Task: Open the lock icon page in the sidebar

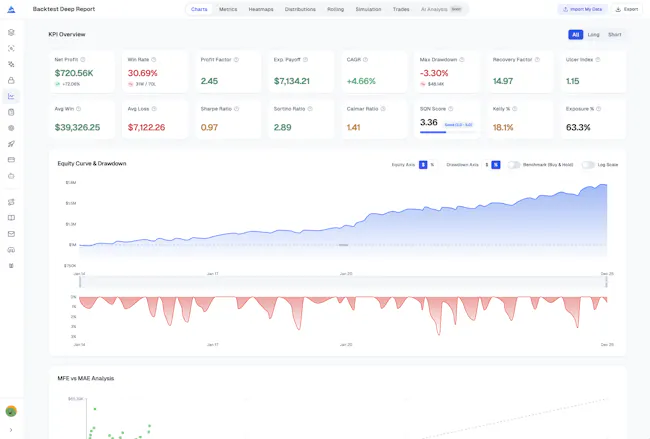Action: tap(11, 80)
